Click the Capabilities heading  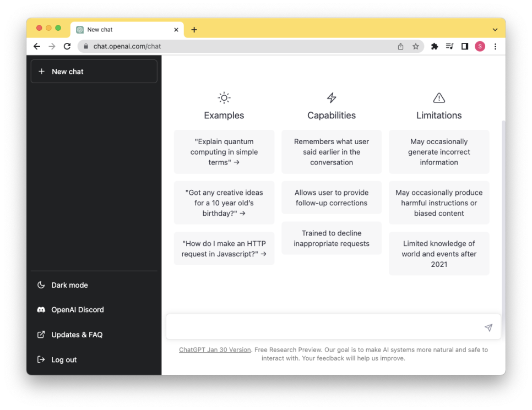point(332,116)
